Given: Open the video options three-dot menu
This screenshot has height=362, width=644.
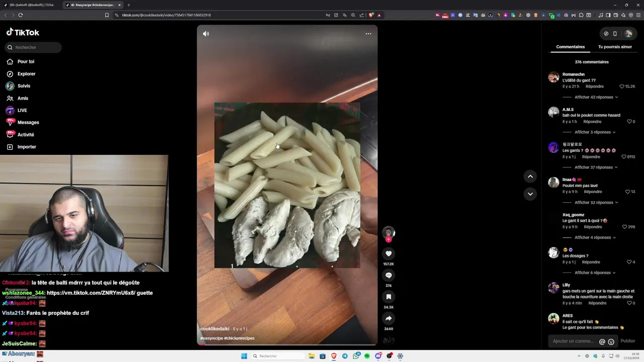Looking at the screenshot, I should coord(368,34).
